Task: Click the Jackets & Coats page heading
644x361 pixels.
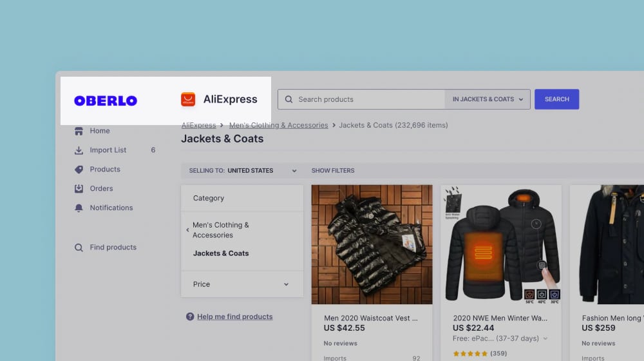Action: point(222,139)
